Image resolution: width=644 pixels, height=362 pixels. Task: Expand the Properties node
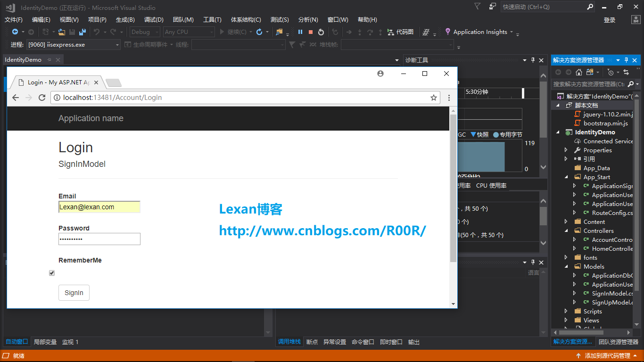click(x=566, y=150)
